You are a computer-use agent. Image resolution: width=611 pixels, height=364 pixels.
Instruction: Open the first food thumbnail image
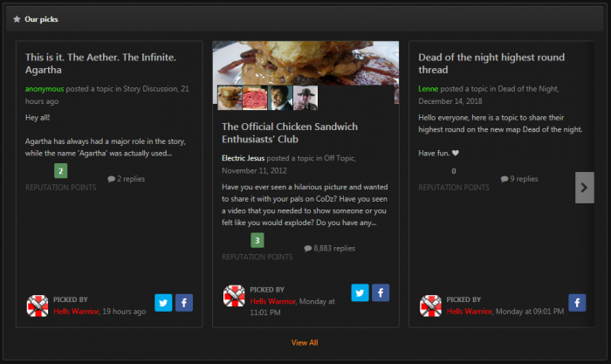point(230,97)
